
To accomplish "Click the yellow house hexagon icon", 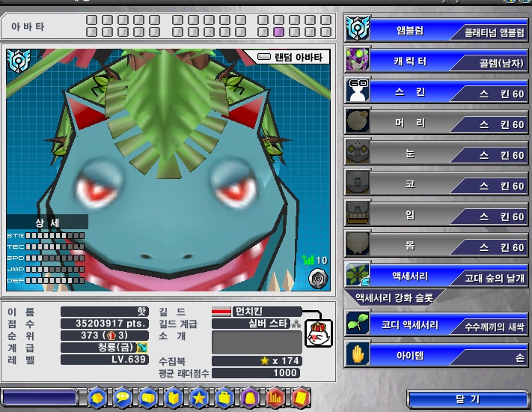I will 97,398.
